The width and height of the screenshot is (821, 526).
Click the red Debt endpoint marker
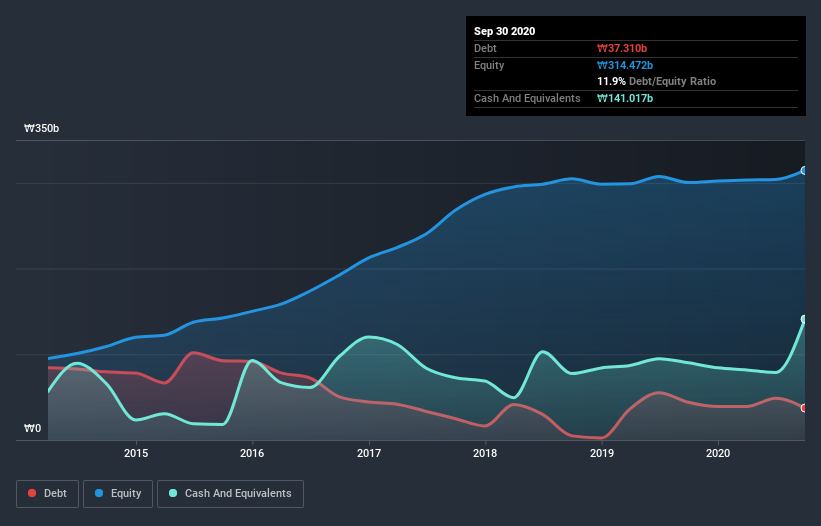804,408
